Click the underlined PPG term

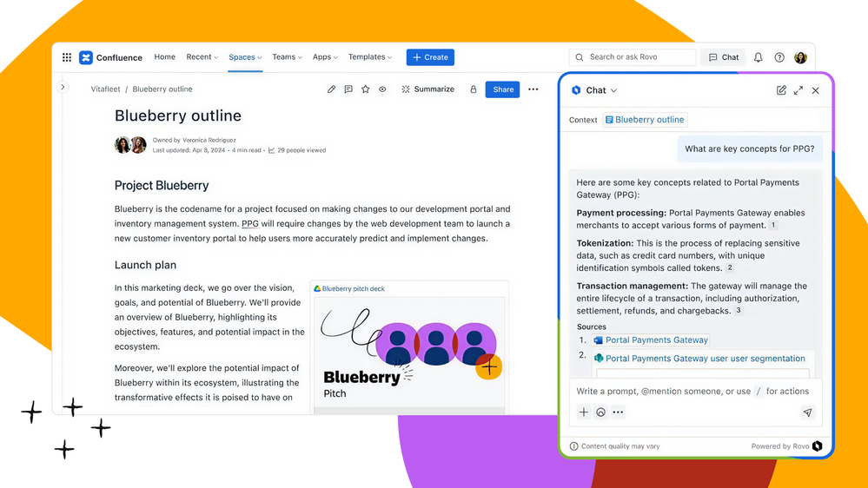250,223
